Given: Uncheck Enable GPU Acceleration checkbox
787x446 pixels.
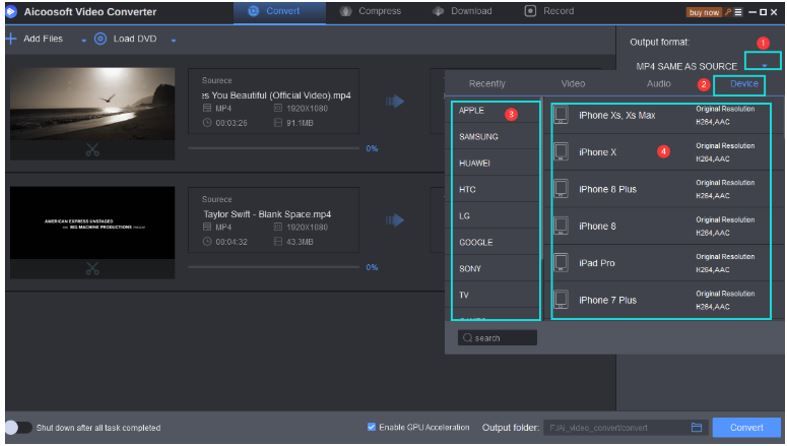Looking at the screenshot, I should pyautogui.click(x=371, y=427).
